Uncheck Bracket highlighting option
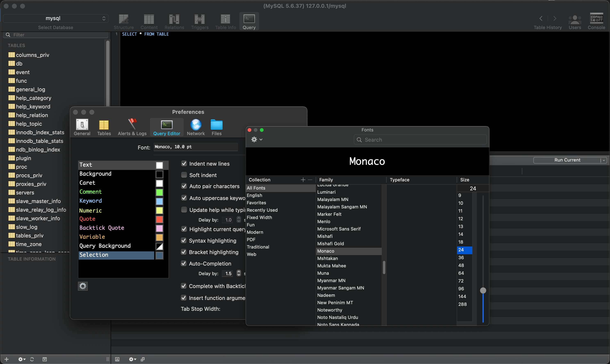Viewport: 610px width, 364px height. (184, 252)
